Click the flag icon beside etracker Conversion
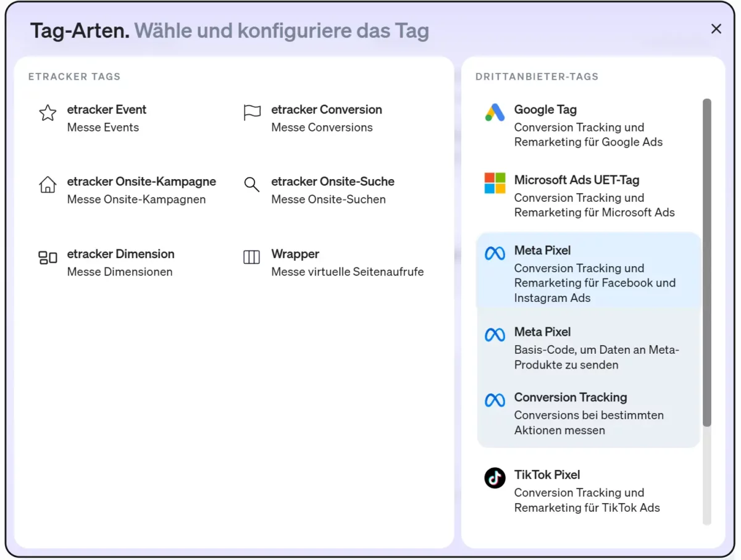 tap(251, 113)
